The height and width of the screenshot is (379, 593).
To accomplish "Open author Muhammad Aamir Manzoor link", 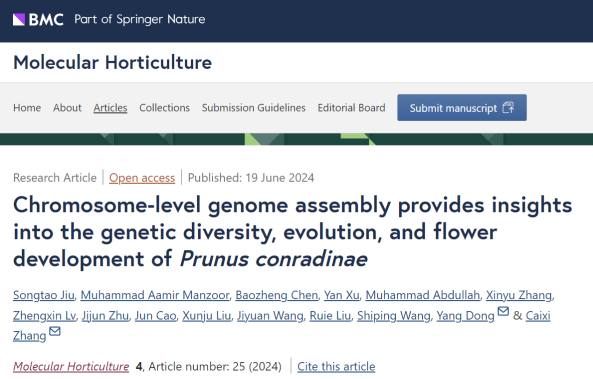I will point(155,295).
